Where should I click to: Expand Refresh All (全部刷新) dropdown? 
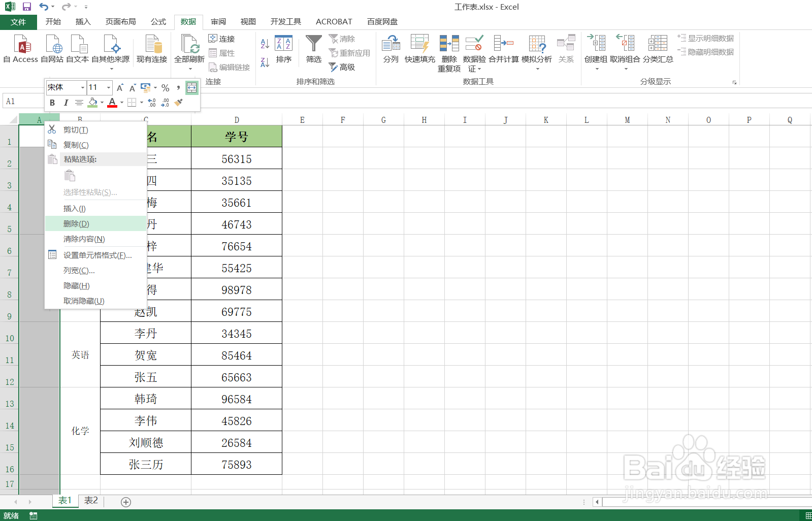point(189,69)
